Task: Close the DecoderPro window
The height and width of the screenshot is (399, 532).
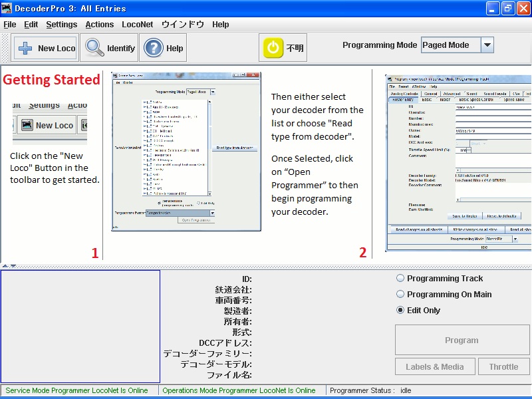Action: coord(523,8)
